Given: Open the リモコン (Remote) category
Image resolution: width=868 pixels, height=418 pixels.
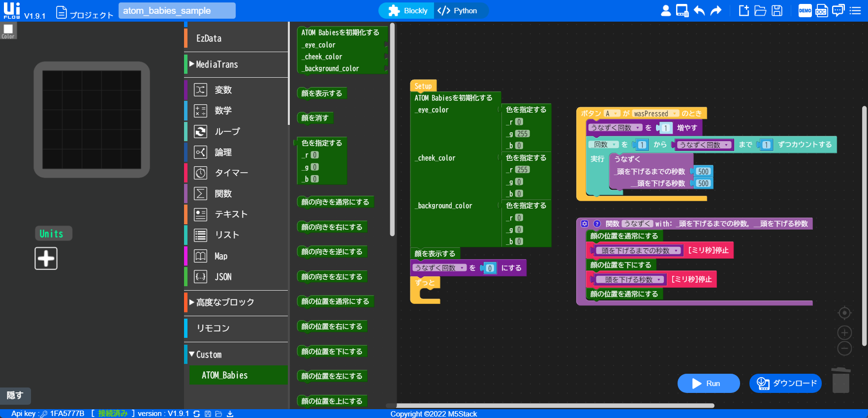Looking at the screenshot, I should pos(236,328).
